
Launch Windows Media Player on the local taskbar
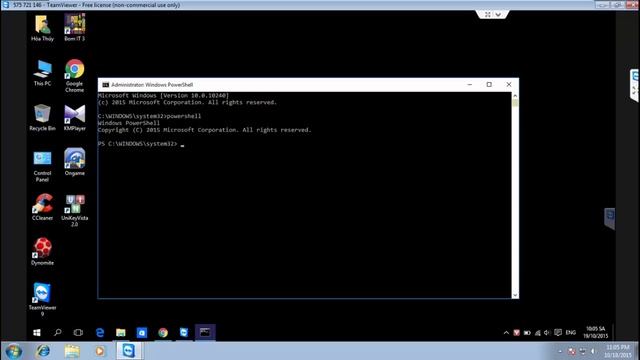100,351
